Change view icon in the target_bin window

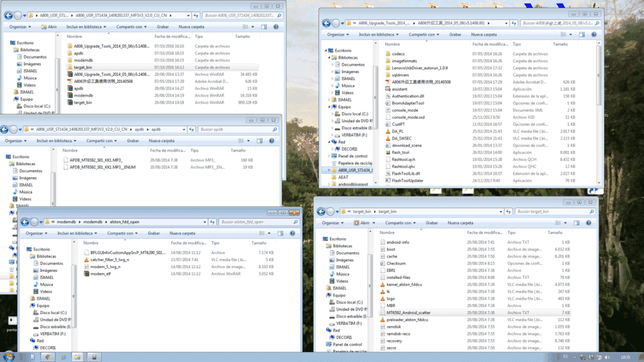pyautogui.click(x=557, y=223)
